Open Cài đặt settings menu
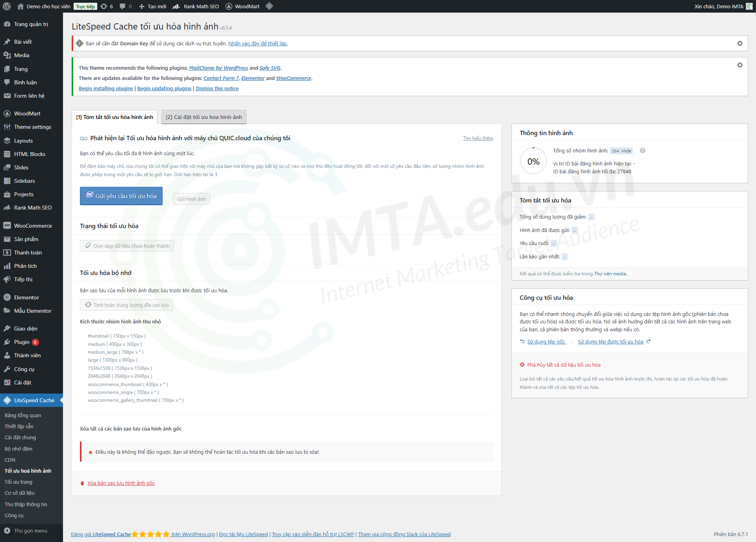The height and width of the screenshot is (542, 756). pos(31,382)
